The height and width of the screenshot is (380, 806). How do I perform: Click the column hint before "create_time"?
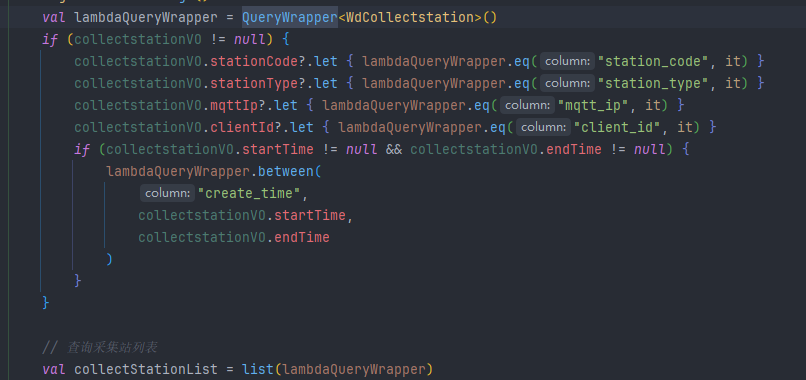point(168,193)
